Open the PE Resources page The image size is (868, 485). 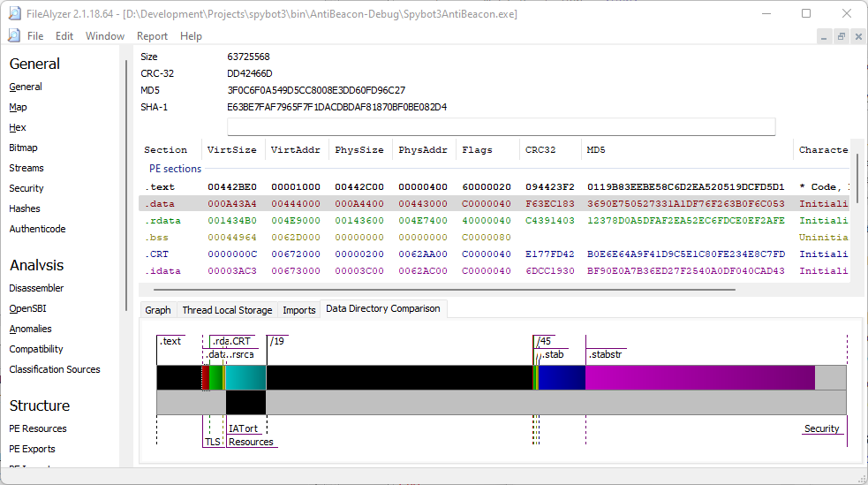(38, 428)
